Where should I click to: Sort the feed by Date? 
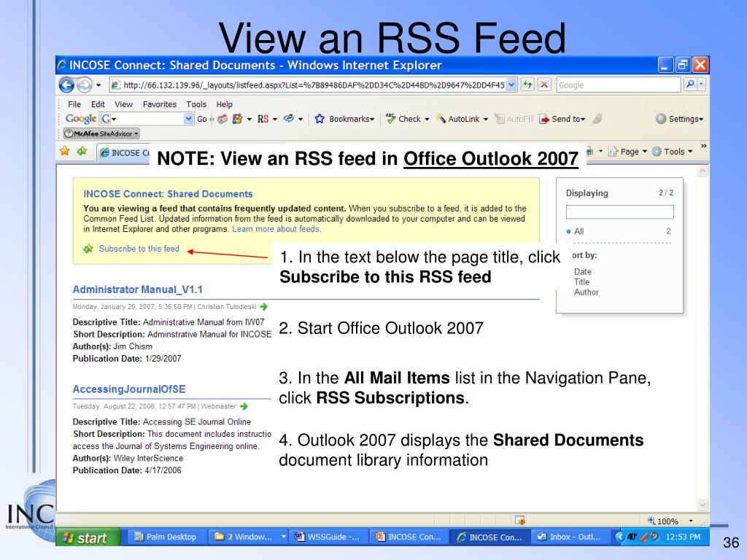click(583, 271)
